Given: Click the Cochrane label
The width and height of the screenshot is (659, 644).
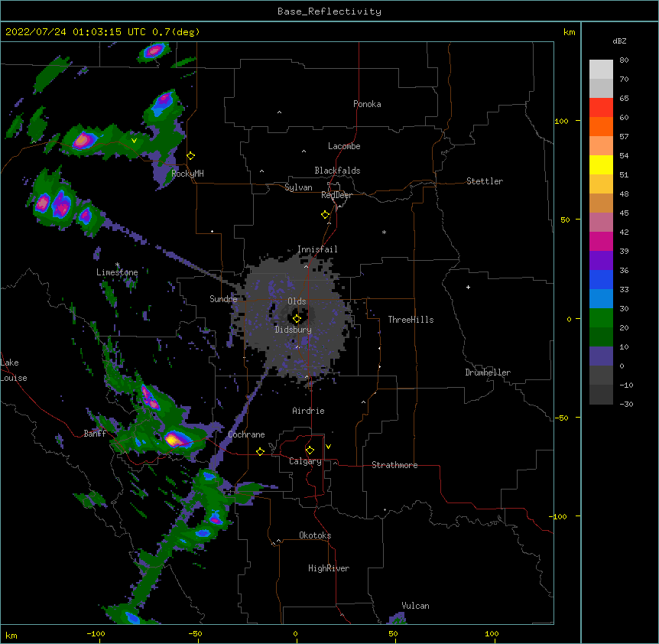Looking at the screenshot, I should pyautogui.click(x=246, y=434).
